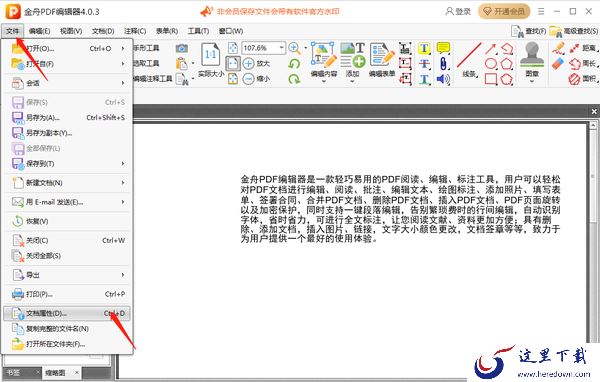600x382 pixels.
Task: Open the 添加 add content tool
Action: click(x=352, y=60)
